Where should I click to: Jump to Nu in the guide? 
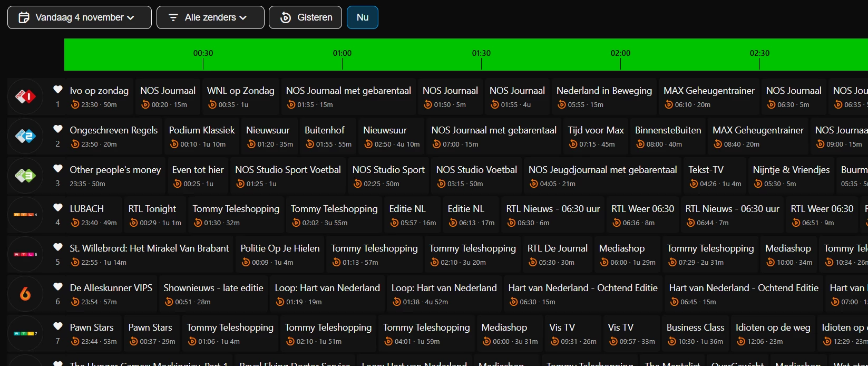[x=363, y=17]
